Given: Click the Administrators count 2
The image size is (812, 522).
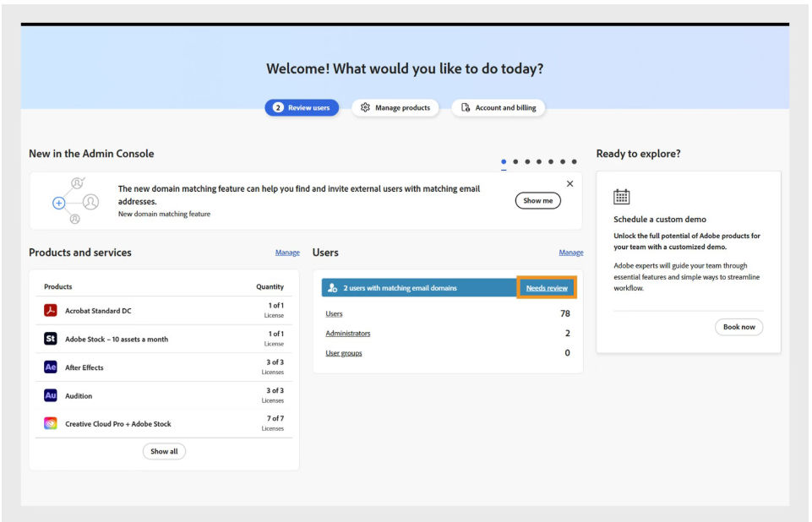Looking at the screenshot, I should point(568,334).
